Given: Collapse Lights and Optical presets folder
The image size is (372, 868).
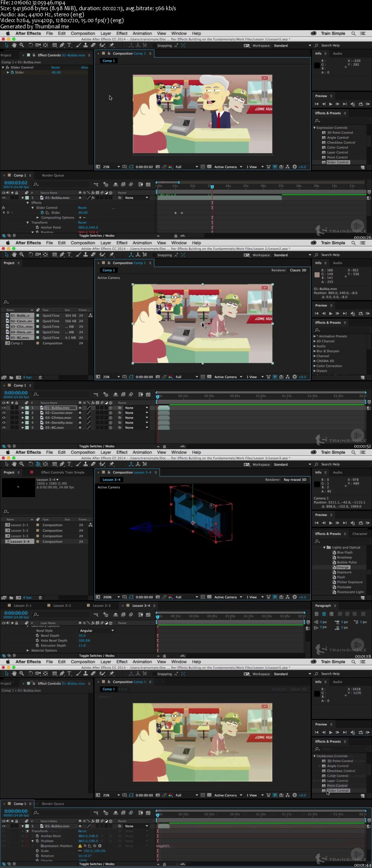Looking at the screenshot, I should tap(324, 548).
